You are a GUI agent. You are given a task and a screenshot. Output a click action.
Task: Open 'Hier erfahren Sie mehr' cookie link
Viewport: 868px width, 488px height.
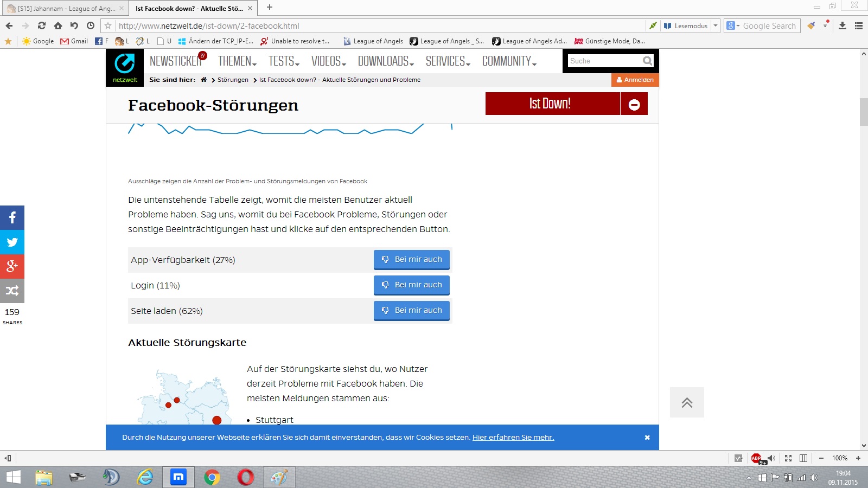[x=513, y=438]
